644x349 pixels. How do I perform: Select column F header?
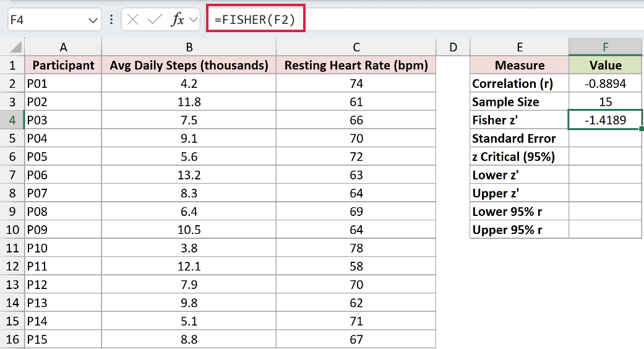click(606, 47)
